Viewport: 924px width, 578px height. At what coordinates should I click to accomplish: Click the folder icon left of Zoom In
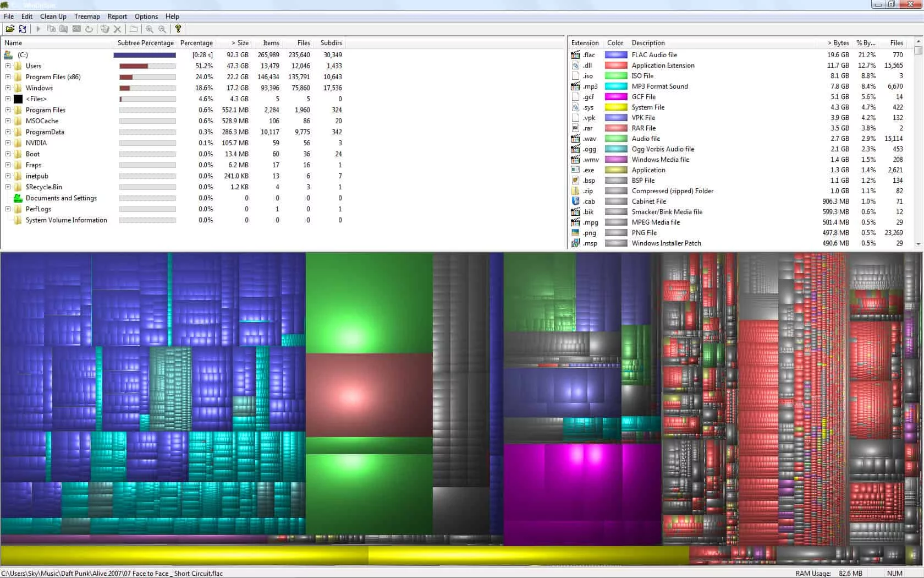[134, 29]
